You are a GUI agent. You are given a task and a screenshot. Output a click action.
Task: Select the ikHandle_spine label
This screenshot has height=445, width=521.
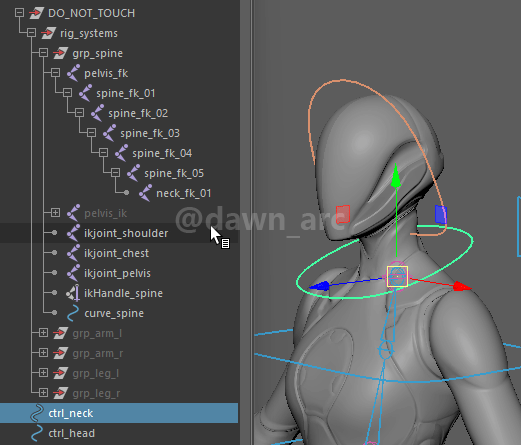pyautogui.click(x=123, y=293)
